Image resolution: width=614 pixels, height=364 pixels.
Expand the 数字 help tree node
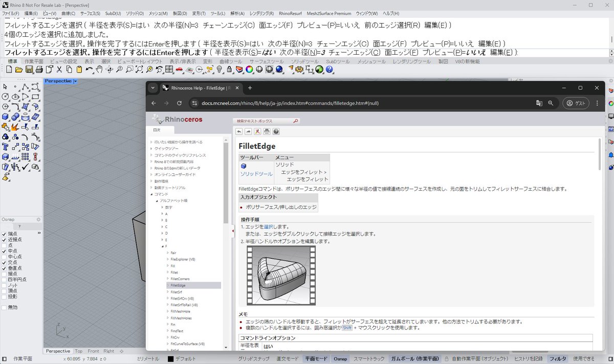(x=162, y=207)
